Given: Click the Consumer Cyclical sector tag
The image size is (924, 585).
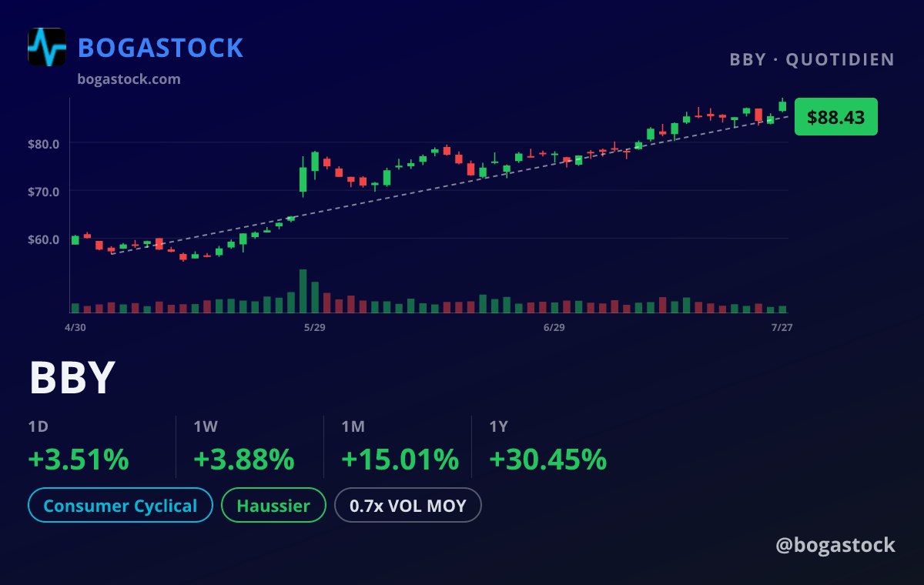Looking at the screenshot, I should coord(120,506).
